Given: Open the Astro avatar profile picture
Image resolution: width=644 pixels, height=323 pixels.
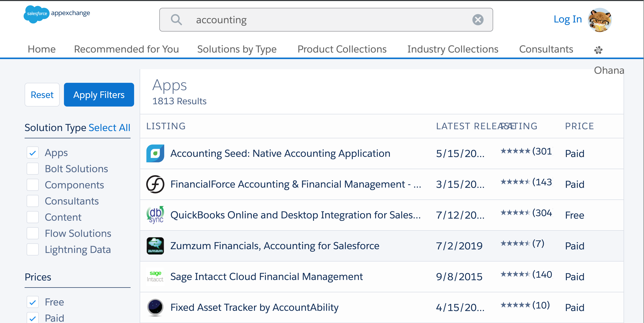Looking at the screenshot, I should tap(600, 20).
